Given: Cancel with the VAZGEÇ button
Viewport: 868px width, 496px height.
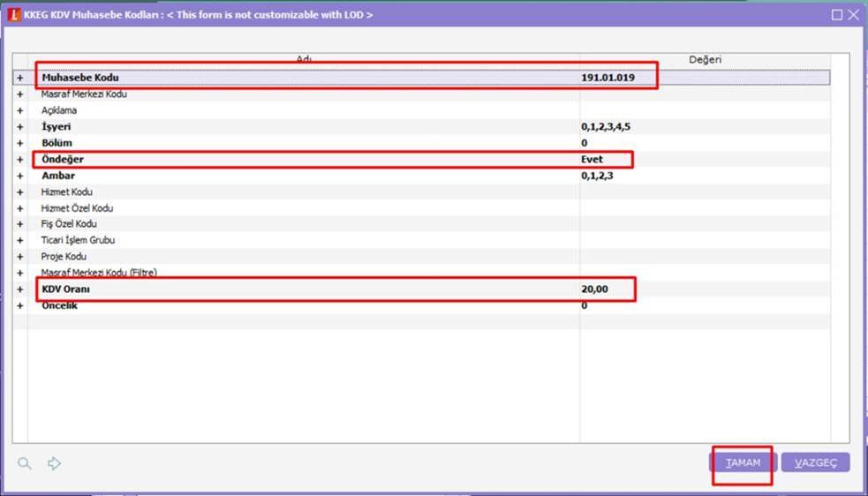Looking at the screenshot, I should pyautogui.click(x=815, y=462).
